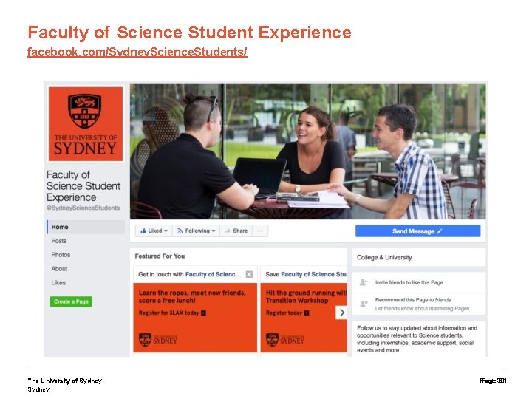The image size is (532, 399).
Task: Open the Posts section
Action: click(x=59, y=241)
